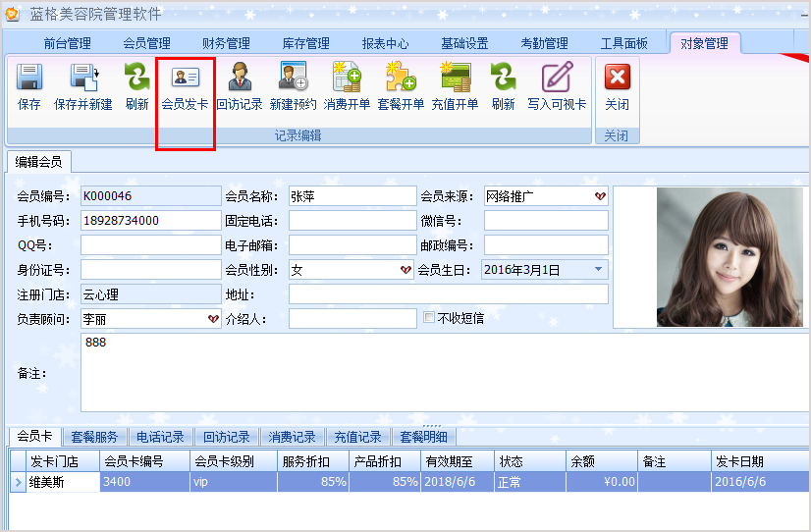Click the 会员编号 field K000046

[x=151, y=196]
